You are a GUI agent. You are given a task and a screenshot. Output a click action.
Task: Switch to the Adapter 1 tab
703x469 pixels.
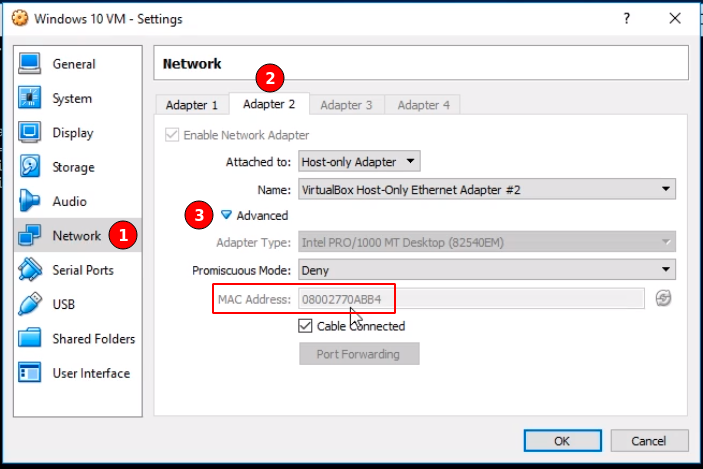coord(192,105)
